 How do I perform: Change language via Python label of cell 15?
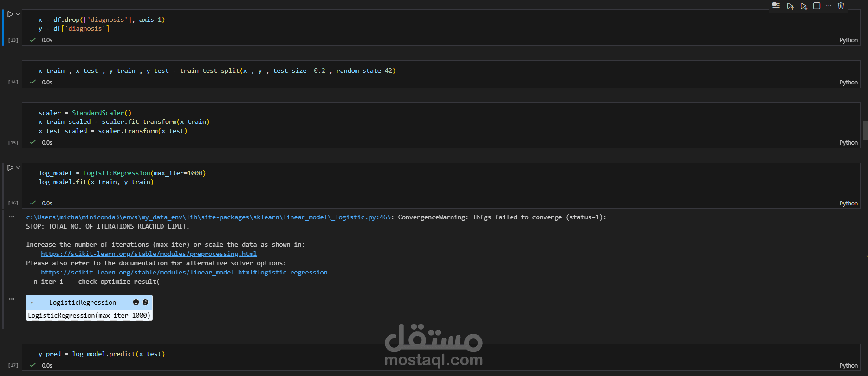point(849,143)
